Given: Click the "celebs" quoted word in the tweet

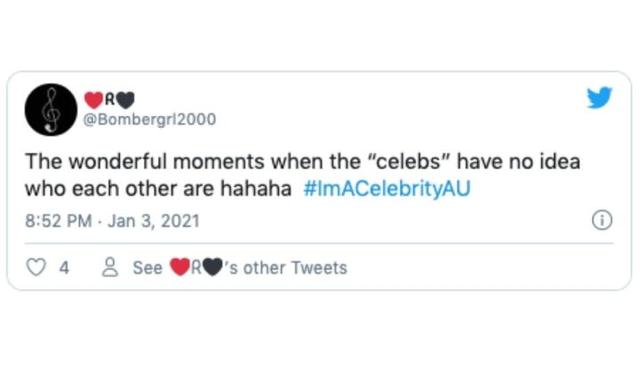Looking at the screenshot, I should click(409, 162).
